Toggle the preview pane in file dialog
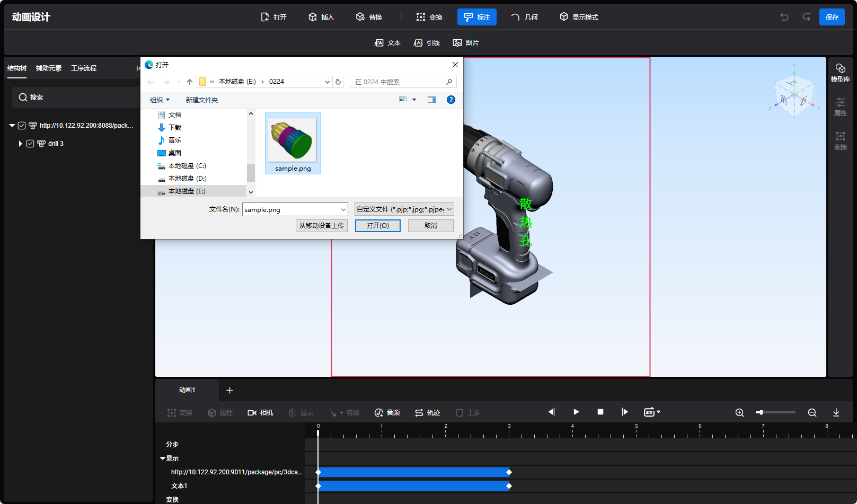Screen dimensions: 857x504 pyautogui.click(x=432, y=100)
